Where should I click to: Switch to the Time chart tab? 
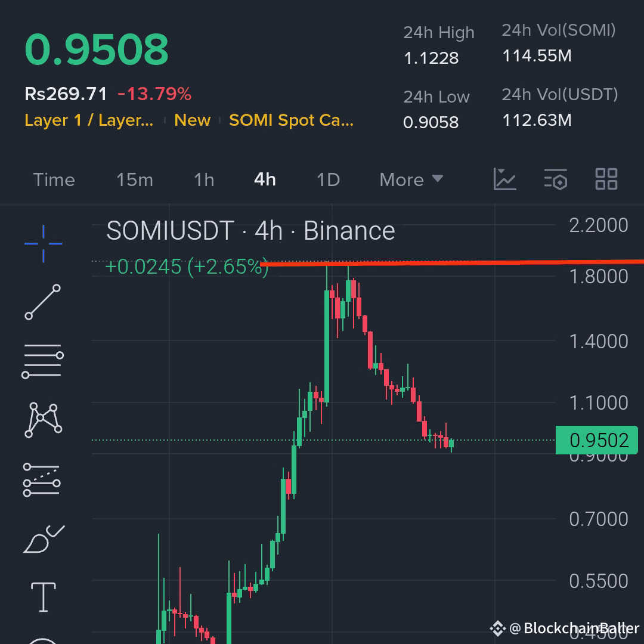coord(54,180)
